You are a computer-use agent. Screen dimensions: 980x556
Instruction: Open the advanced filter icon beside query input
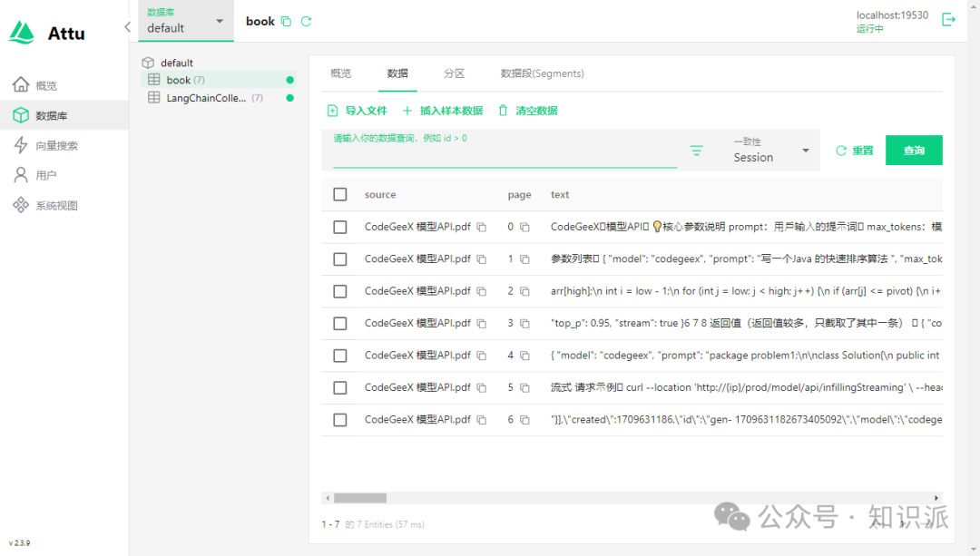point(696,151)
